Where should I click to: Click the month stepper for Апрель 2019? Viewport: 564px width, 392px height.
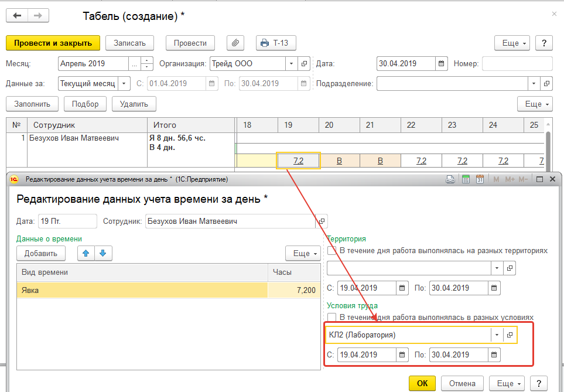pyautogui.click(x=147, y=64)
